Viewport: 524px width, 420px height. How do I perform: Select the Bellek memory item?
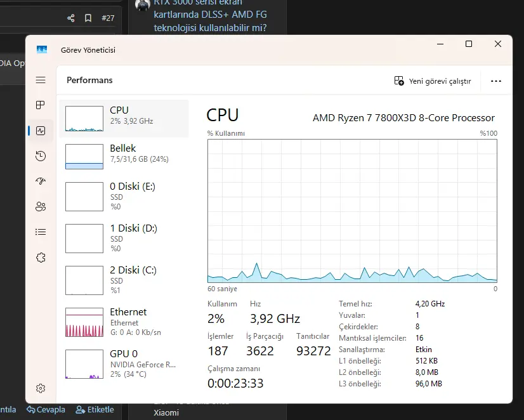[124, 156]
